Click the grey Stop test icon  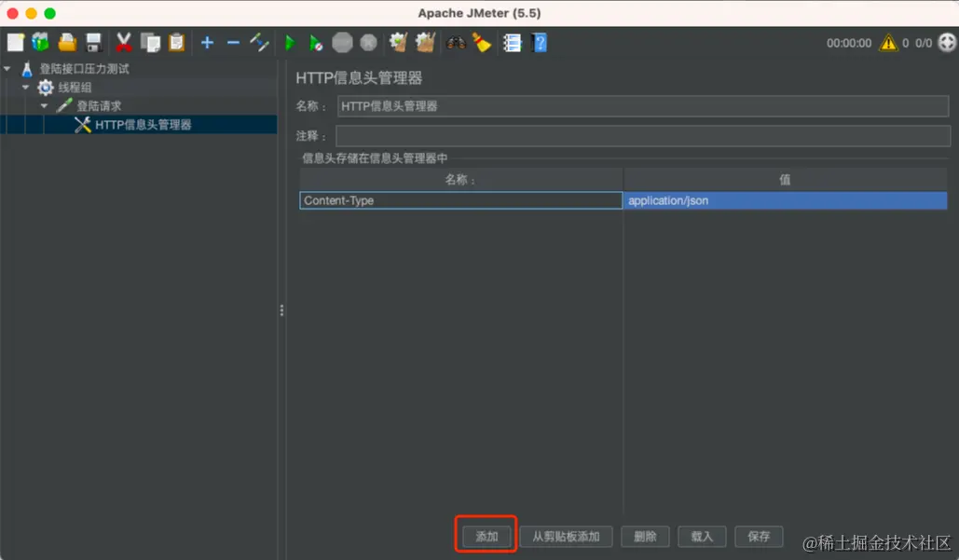click(343, 42)
